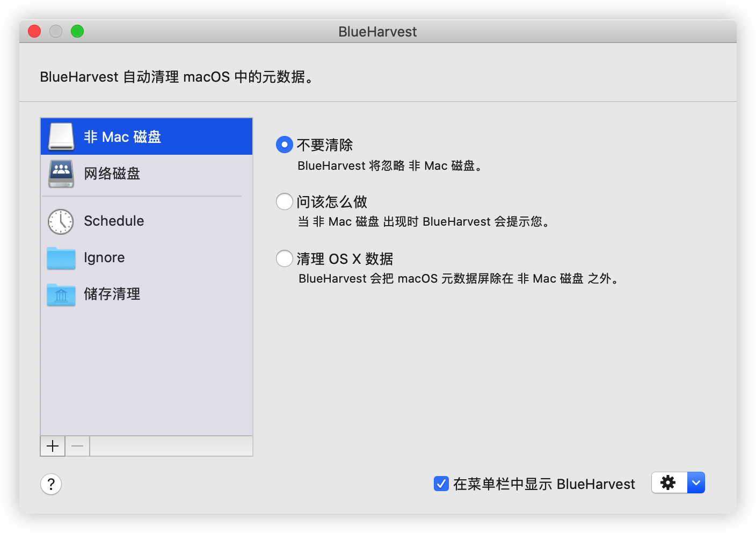Click the 网络磁盘 network drive icon
This screenshot has height=533, width=756.
61,174
